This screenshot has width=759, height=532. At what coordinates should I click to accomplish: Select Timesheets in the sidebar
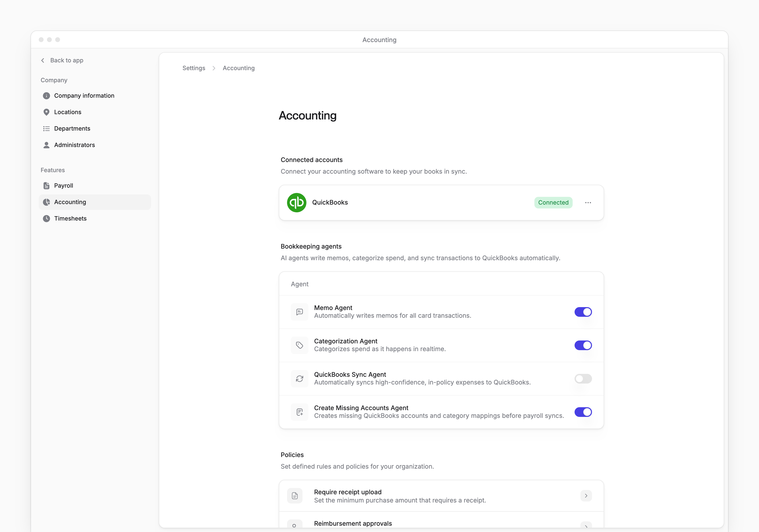point(95,219)
